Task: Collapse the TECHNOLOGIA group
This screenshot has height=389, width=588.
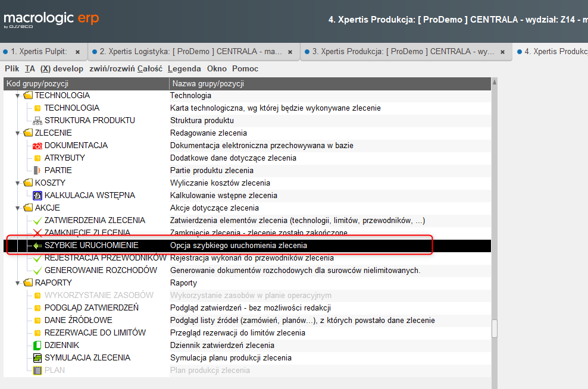Action: [x=18, y=96]
